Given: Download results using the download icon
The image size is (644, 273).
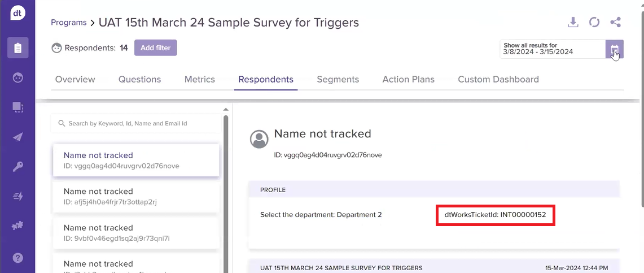Looking at the screenshot, I should (573, 23).
